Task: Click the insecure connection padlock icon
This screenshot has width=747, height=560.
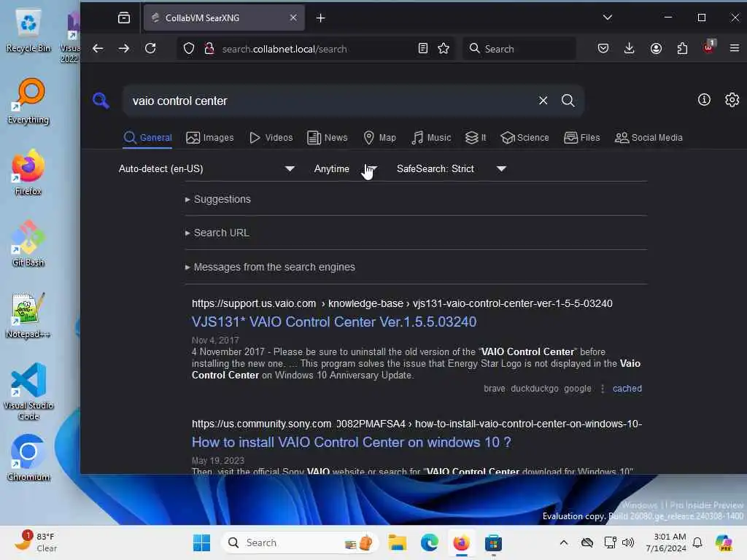Action: coord(209,49)
